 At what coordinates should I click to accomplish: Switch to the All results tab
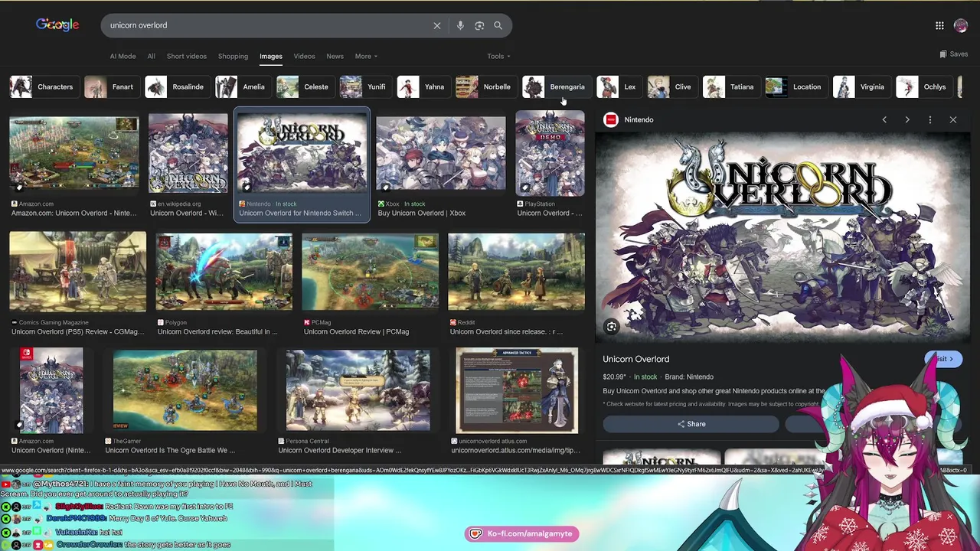pos(151,56)
